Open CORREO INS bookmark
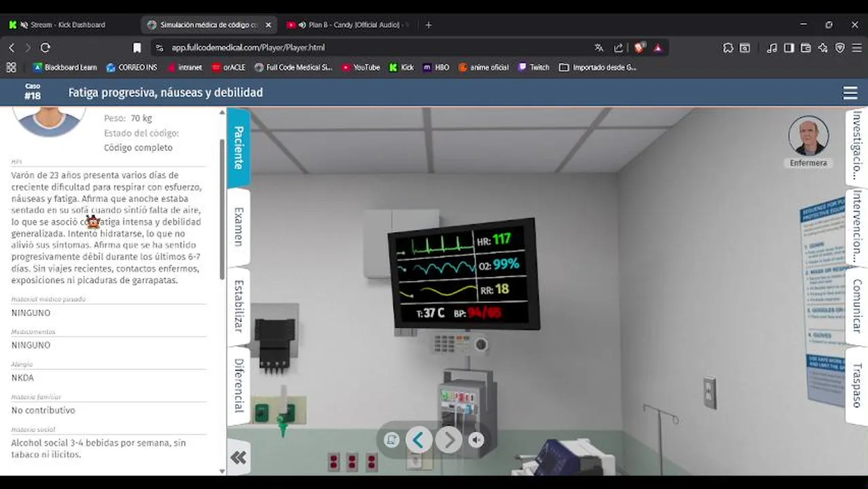 (x=132, y=67)
